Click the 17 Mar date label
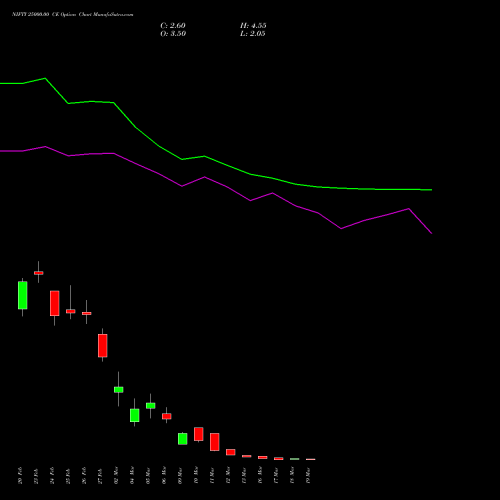The width and height of the screenshot is (500, 500). 277,475
